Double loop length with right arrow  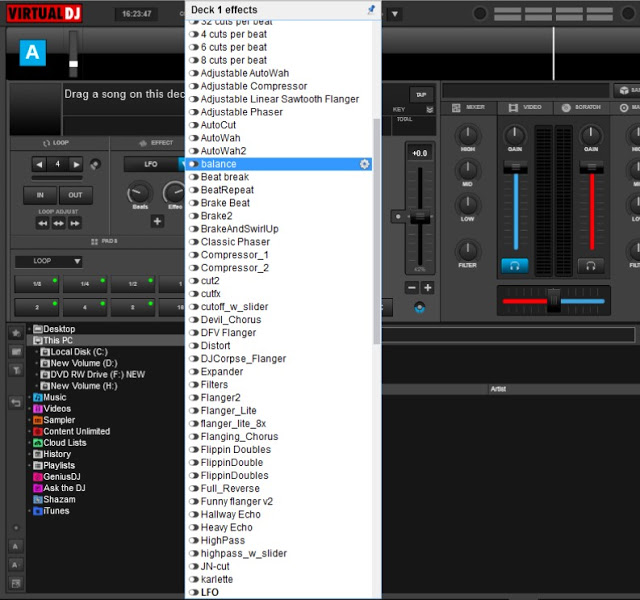(76, 164)
